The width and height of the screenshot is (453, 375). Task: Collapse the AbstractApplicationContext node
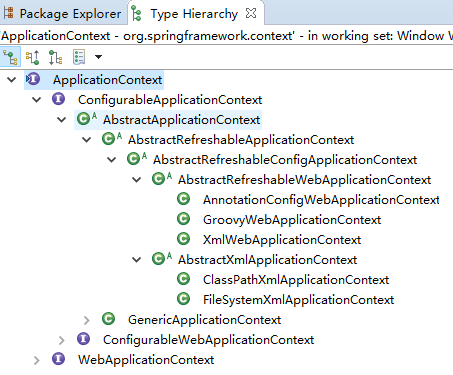[62, 119]
